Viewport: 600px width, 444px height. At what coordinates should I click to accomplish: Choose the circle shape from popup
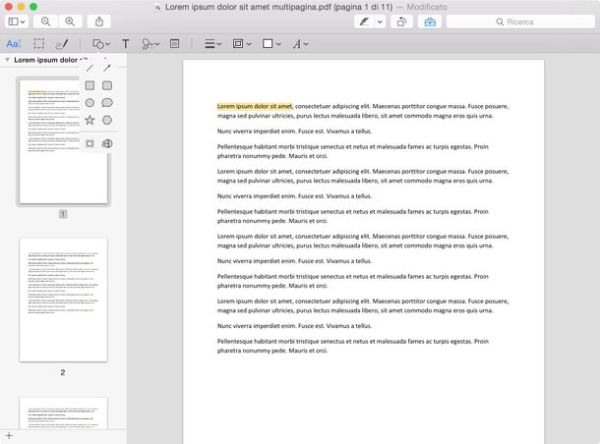[90, 103]
